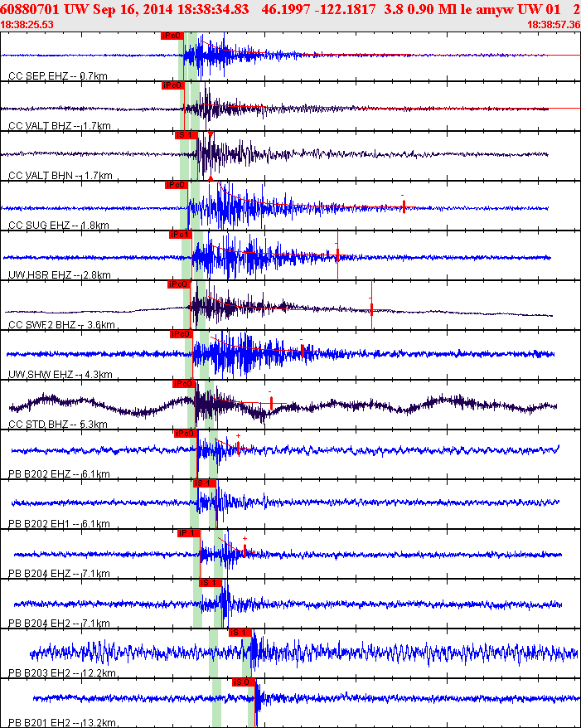The width and height of the screenshot is (581, 728).
Task: Click the start time 18:38:25.53
Action: pyautogui.click(x=27, y=25)
